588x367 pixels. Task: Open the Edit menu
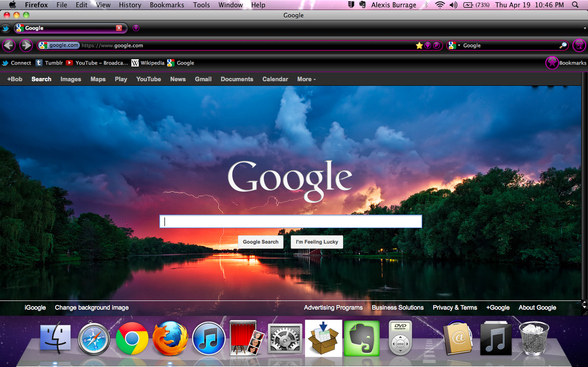click(82, 5)
